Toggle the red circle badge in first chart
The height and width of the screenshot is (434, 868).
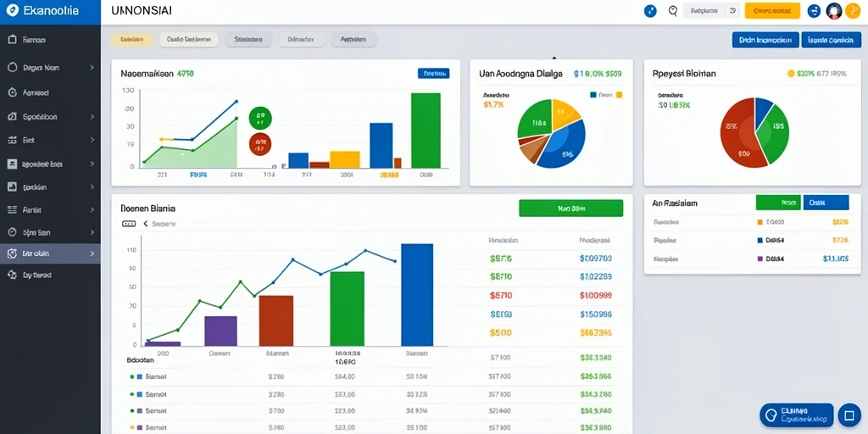260,143
